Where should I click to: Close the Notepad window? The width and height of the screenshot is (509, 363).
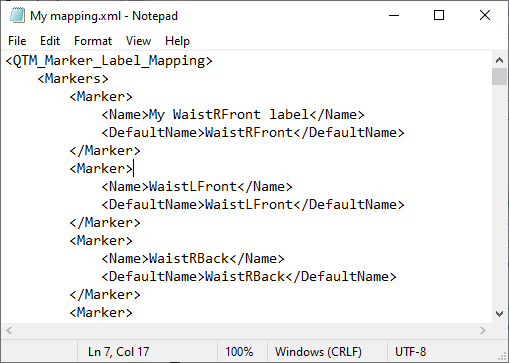pos(485,15)
